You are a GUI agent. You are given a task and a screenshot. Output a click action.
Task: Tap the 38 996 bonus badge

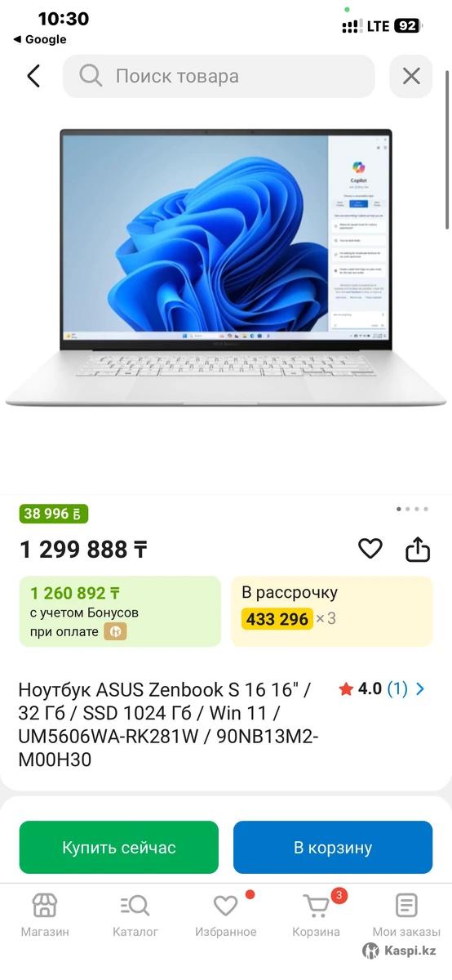point(54,514)
